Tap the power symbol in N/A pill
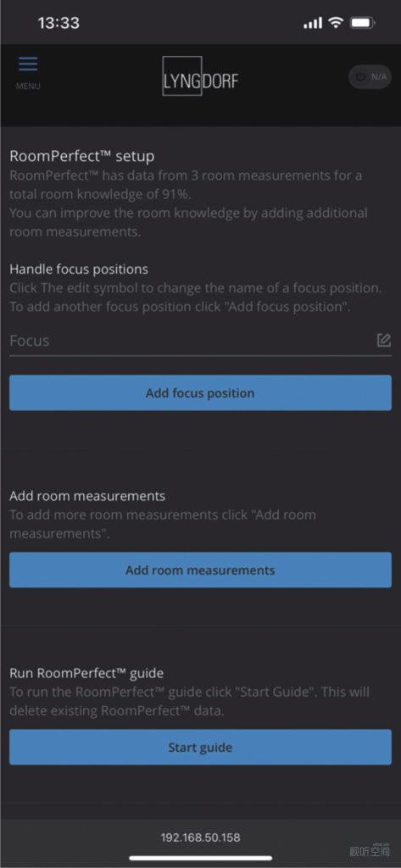401x868 pixels. (360, 77)
